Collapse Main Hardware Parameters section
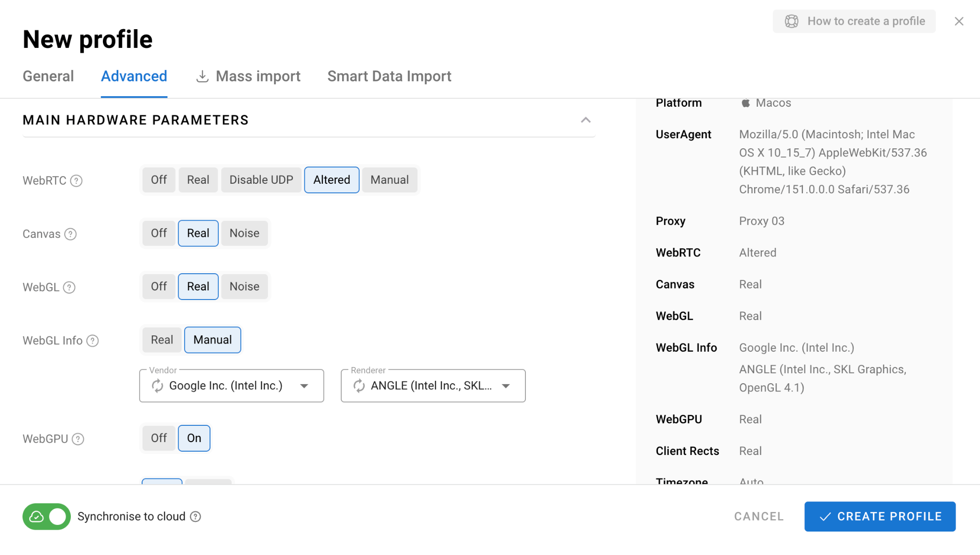Screen dimensions: 980x555 (x=586, y=120)
